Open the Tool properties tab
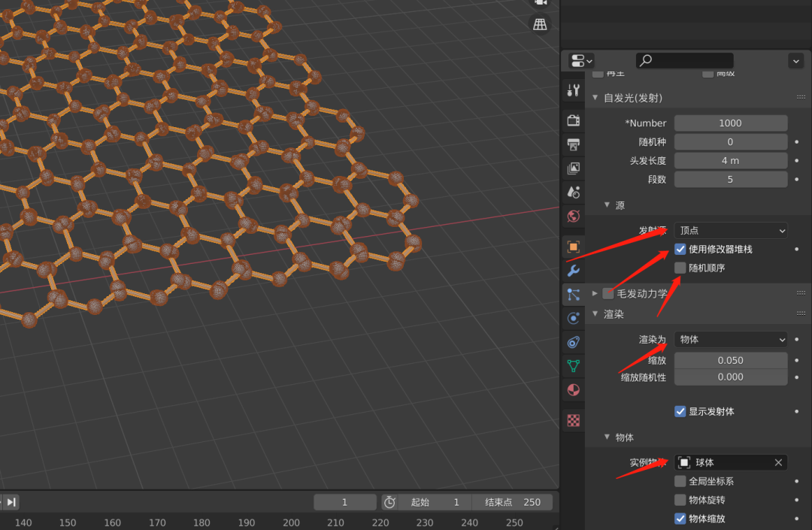 573,90
